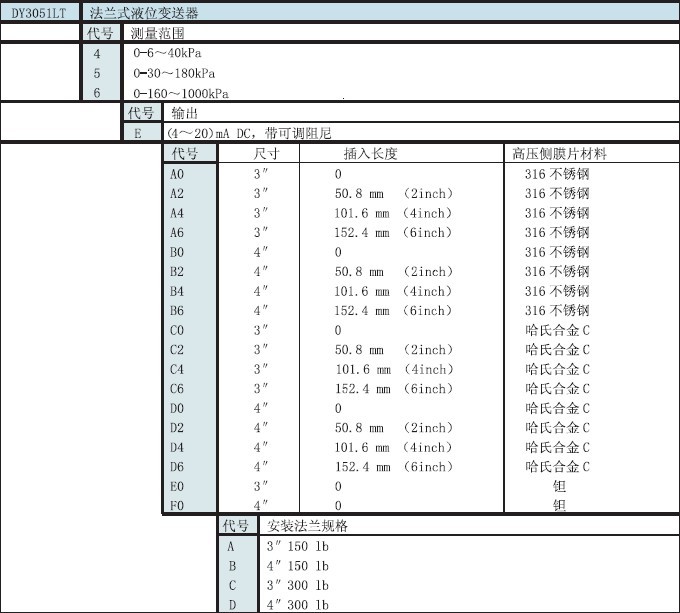Pick code D2 in the code column
Screen dimensions: 680x613
point(178,428)
